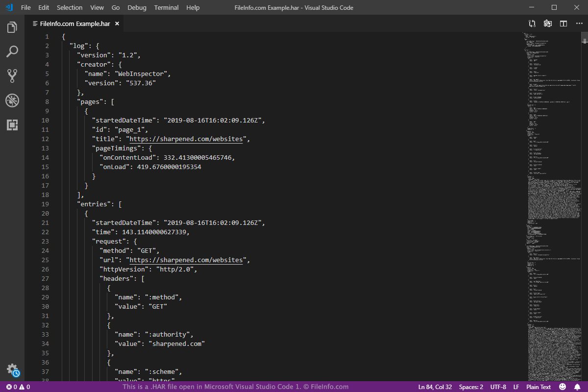Click the compare changes icon above the editor

point(532,24)
